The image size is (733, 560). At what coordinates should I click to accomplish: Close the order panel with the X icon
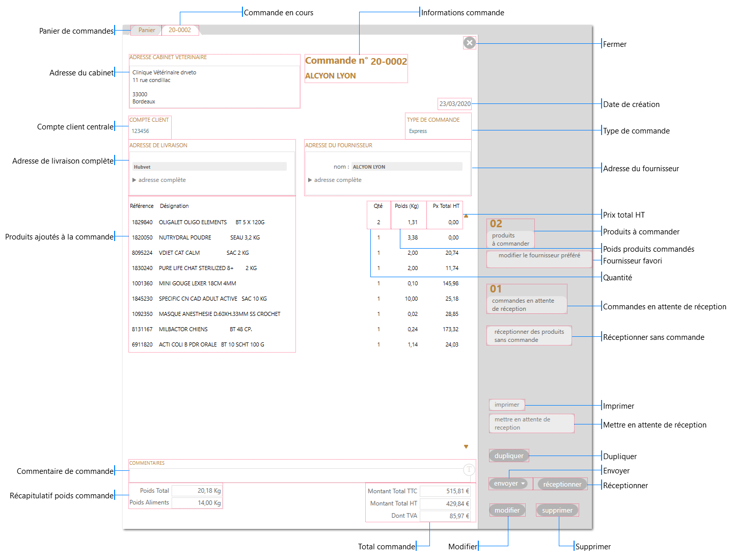pyautogui.click(x=470, y=43)
